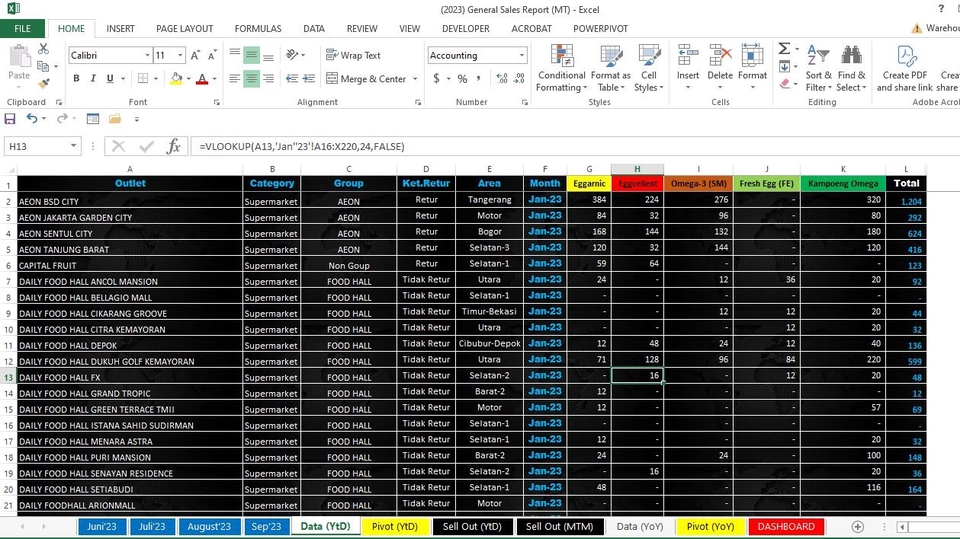
Task: Click Decrease Decimal icon
Action: [x=519, y=78]
